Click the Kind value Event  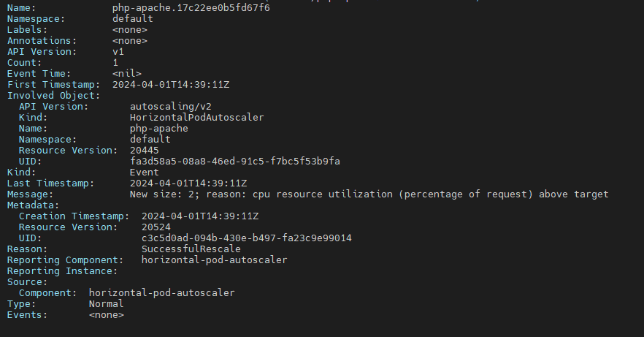click(x=145, y=172)
